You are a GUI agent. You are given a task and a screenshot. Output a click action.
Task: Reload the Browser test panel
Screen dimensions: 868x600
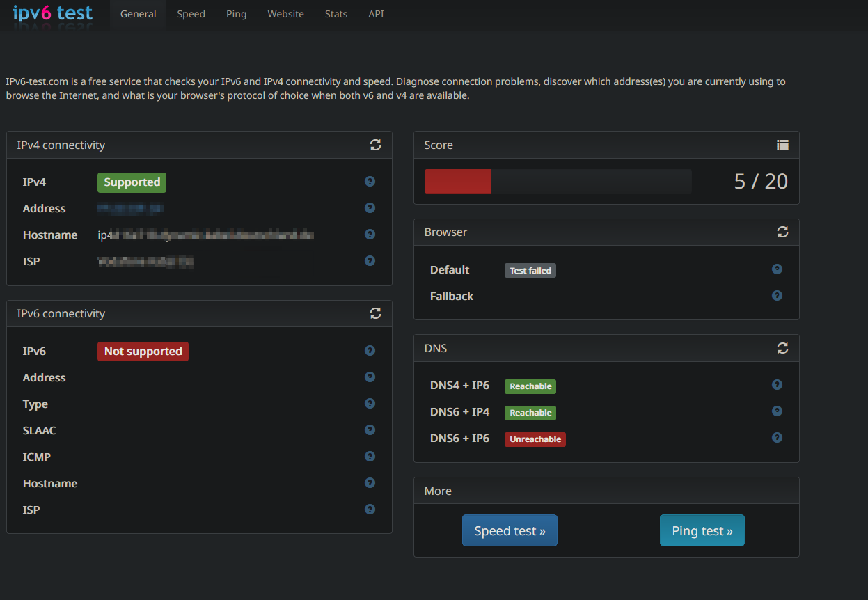(782, 232)
